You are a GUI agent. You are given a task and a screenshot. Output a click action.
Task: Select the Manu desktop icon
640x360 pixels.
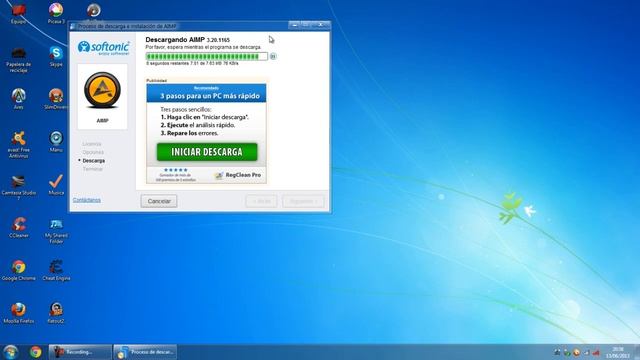[56, 142]
